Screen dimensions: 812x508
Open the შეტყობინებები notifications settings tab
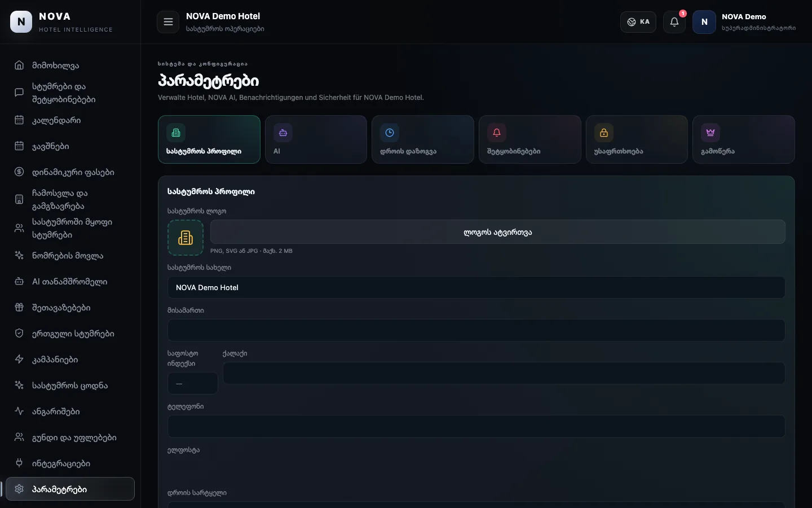click(x=530, y=139)
